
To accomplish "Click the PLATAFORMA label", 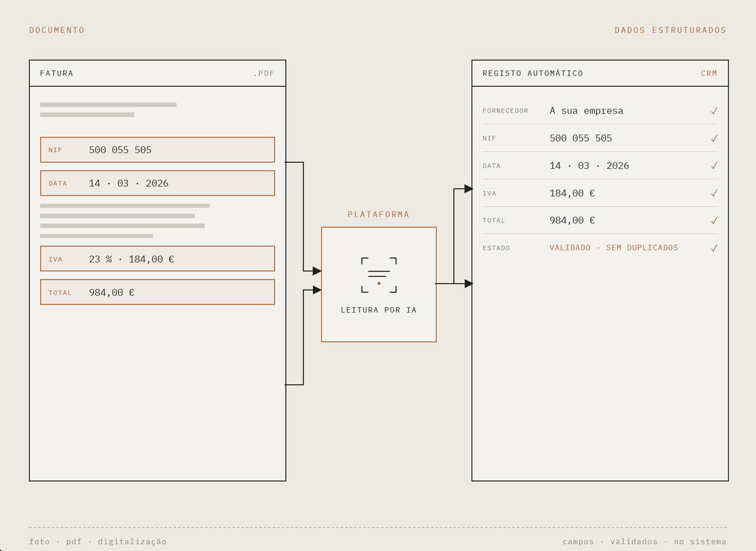I will [379, 214].
